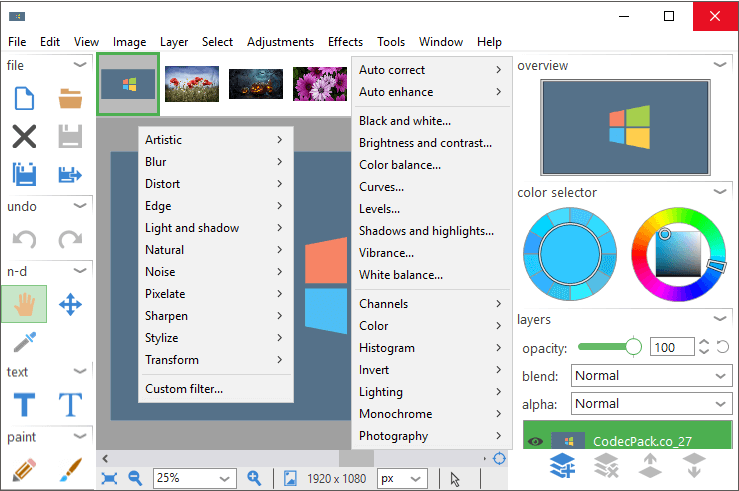The image size is (739, 491).
Task: Click the opacity value input field
Action: [671, 348]
